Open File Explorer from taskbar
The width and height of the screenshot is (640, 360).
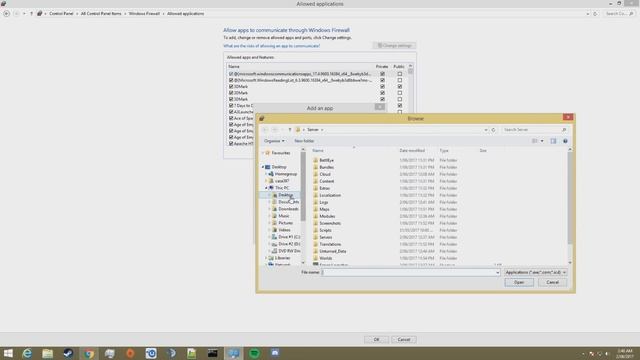(x=47, y=353)
